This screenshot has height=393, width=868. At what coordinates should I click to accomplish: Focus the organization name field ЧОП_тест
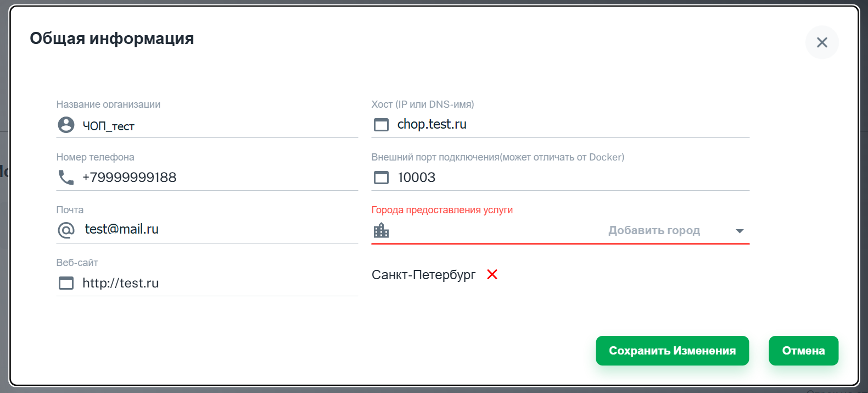pos(220,126)
